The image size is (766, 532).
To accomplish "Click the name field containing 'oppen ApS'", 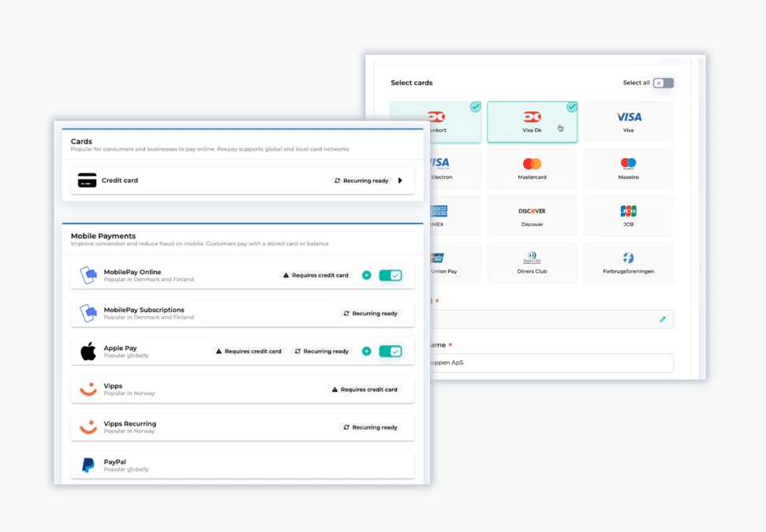I will click(x=552, y=363).
